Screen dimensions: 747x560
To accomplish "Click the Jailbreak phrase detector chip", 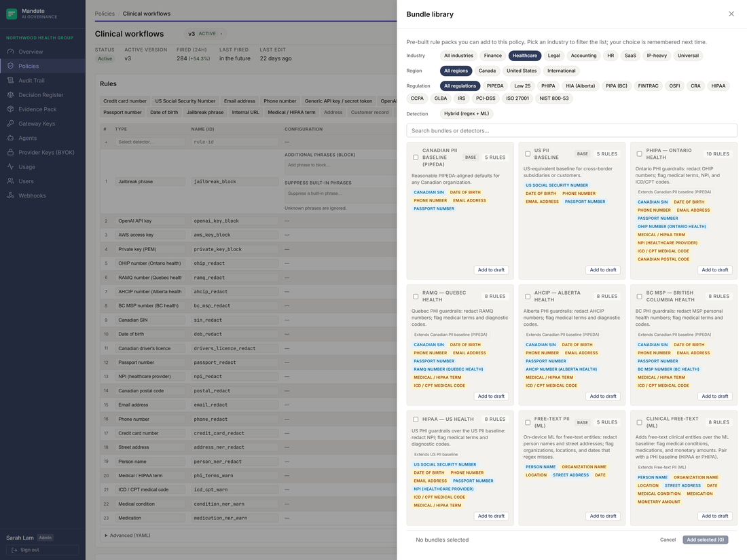I will coord(205,113).
